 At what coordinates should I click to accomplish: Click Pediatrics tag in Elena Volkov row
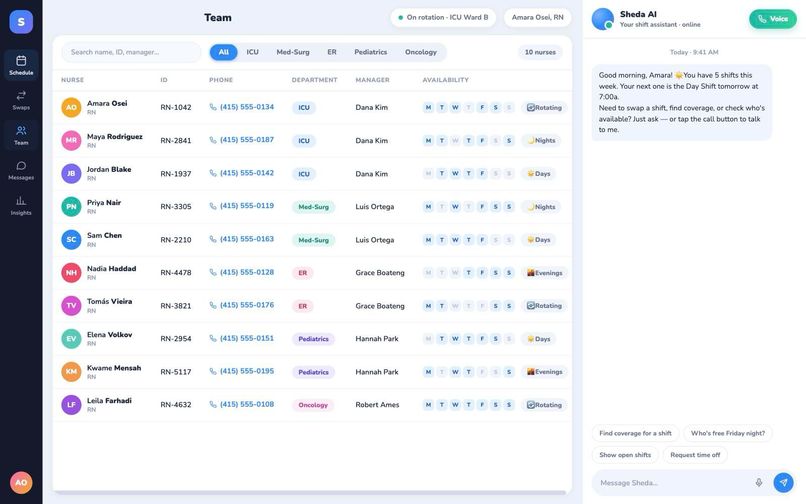coord(314,339)
